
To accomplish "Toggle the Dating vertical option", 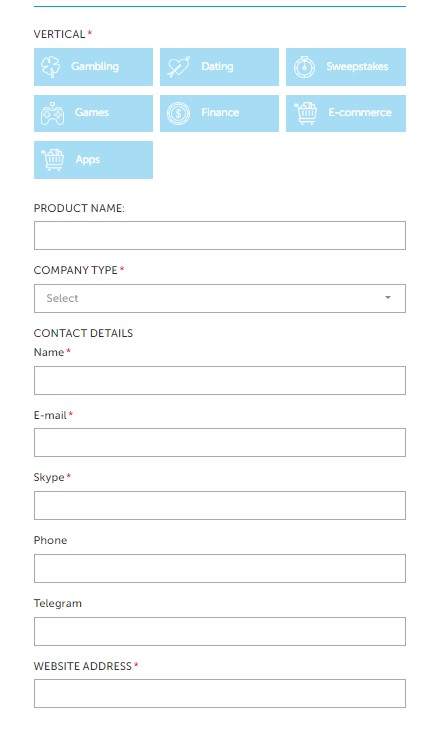I will point(219,67).
